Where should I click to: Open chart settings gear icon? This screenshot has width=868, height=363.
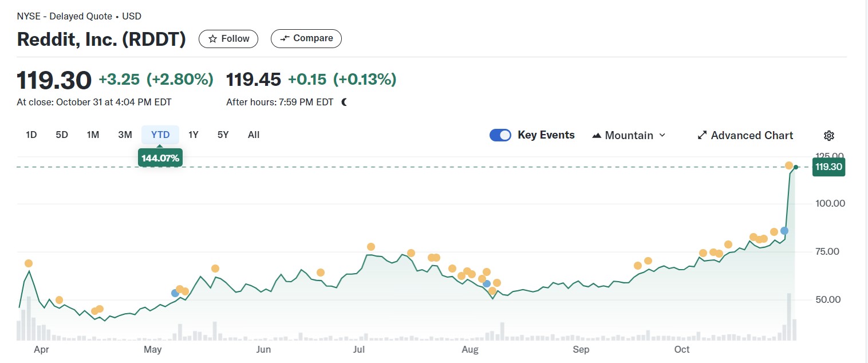tap(829, 136)
